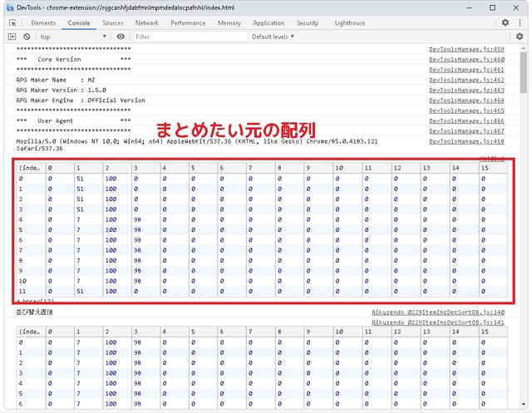Focus the console Filter input field
The width and height of the screenshot is (532, 413).
(190, 37)
